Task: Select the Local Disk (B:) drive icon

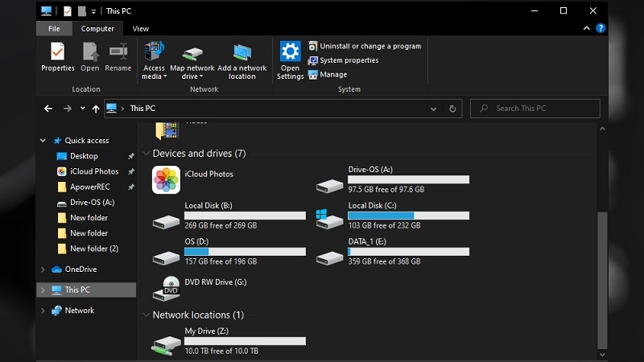Action: 166,222
